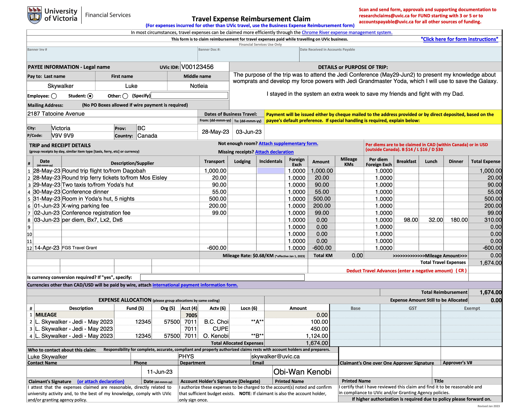Image resolution: width=532 pixels, height=411 pixels.
Task: Click the Email field 'skywalker@uvic.ca'
Action: point(294,356)
